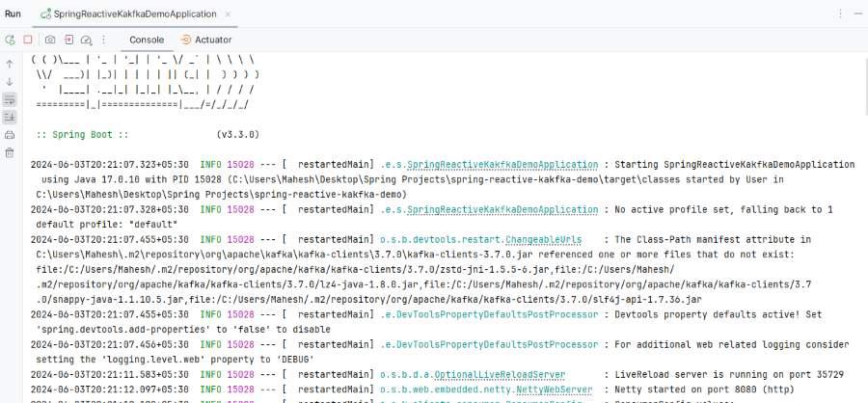The image size is (868, 403).
Task: Open the OptionalLiveReloadServer class link
Action: (500, 375)
